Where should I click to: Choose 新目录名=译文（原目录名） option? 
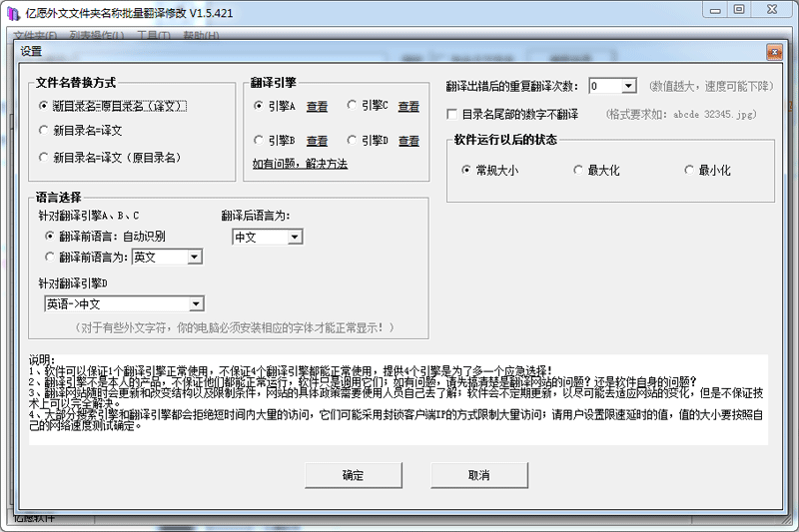coord(43,157)
